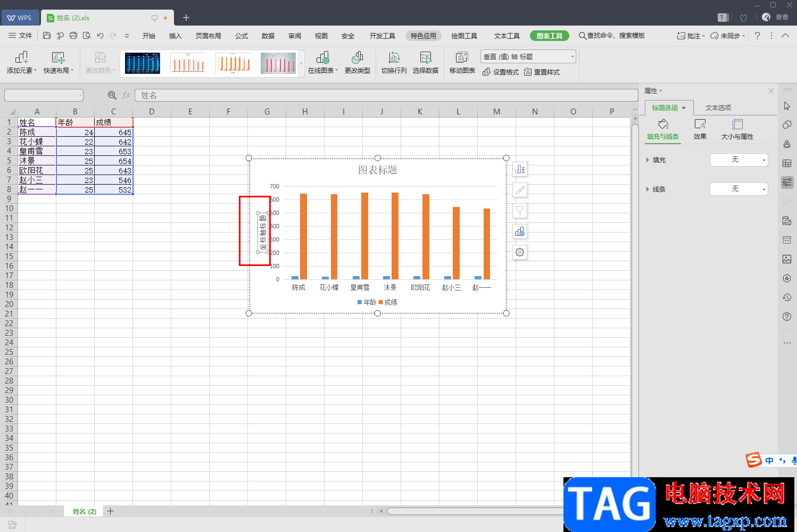Select 效果 effects icon in properties panel
The width and height of the screenshot is (797, 532).
(700, 129)
